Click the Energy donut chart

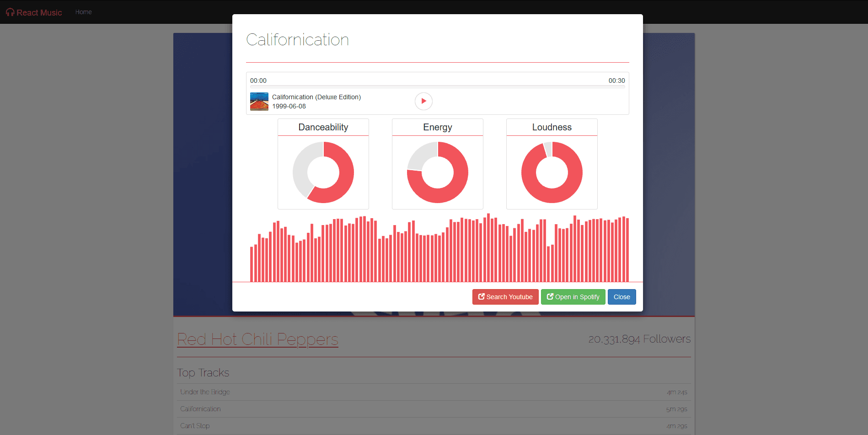(438, 172)
